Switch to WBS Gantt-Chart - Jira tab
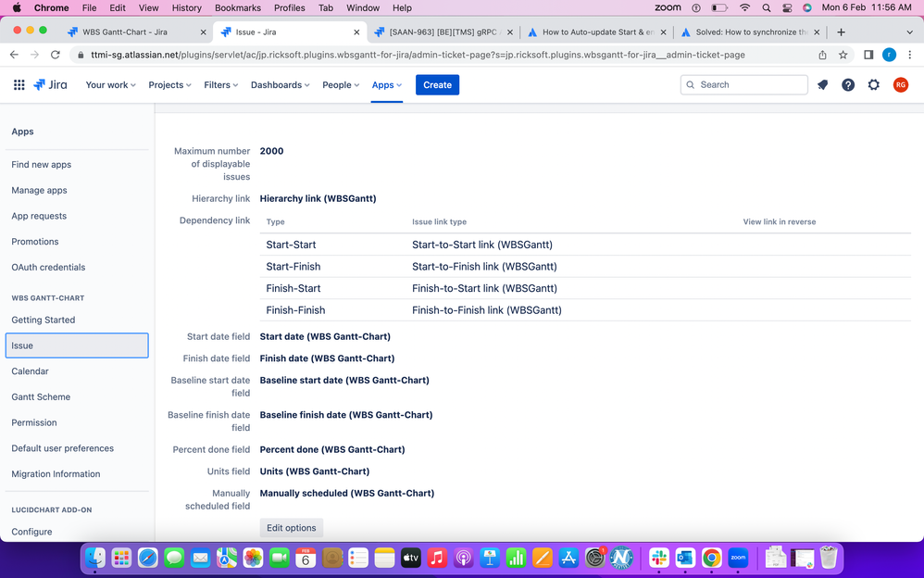 pyautogui.click(x=137, y=31)
